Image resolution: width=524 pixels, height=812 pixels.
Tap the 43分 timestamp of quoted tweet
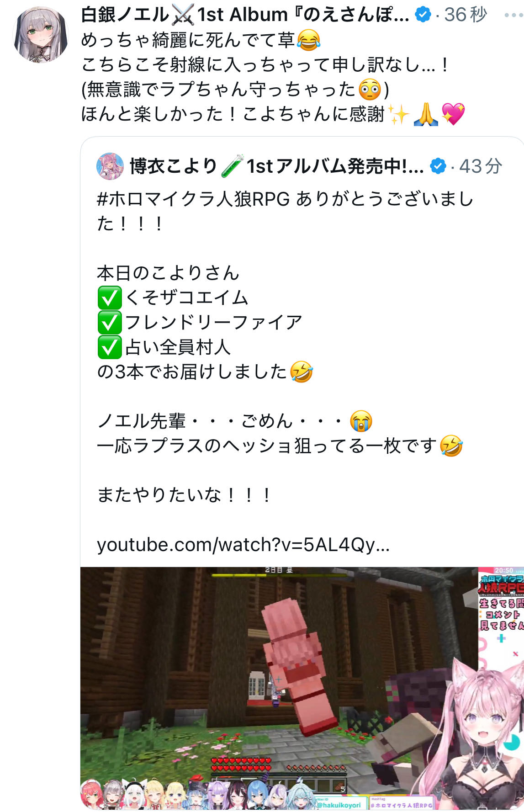(481, 166)
